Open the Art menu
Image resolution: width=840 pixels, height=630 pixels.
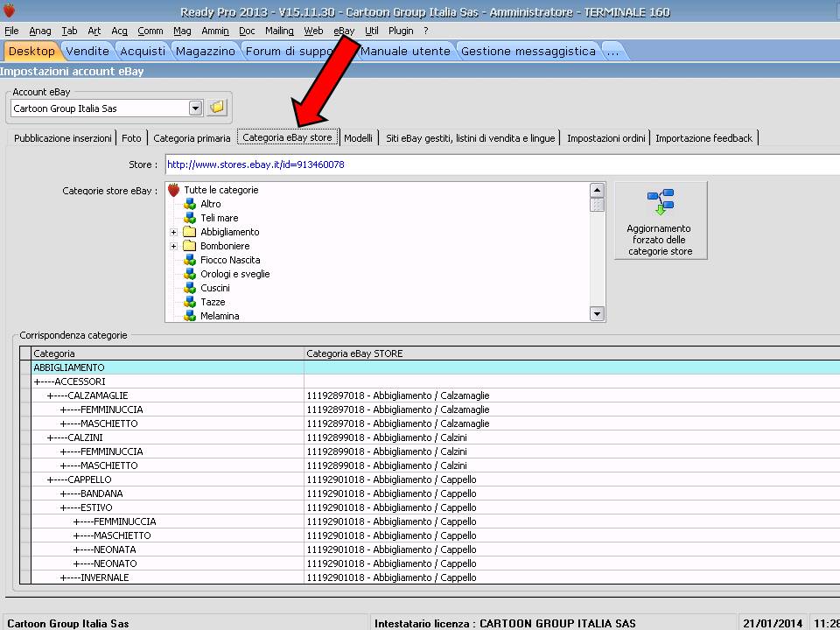tap(94, 31)
